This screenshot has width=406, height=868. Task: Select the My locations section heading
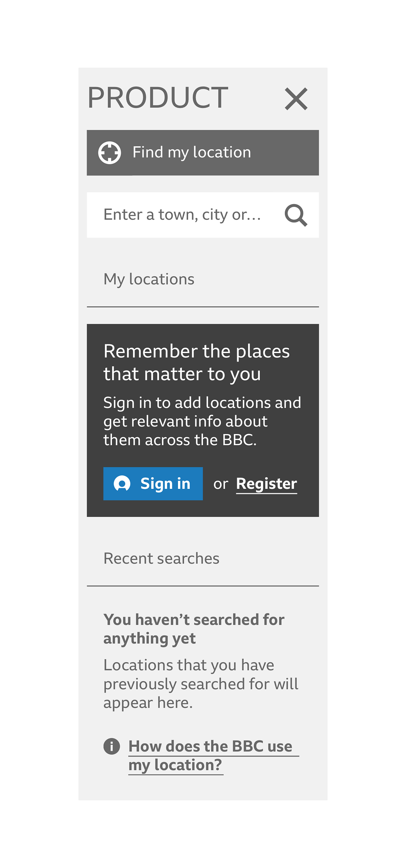149,279
